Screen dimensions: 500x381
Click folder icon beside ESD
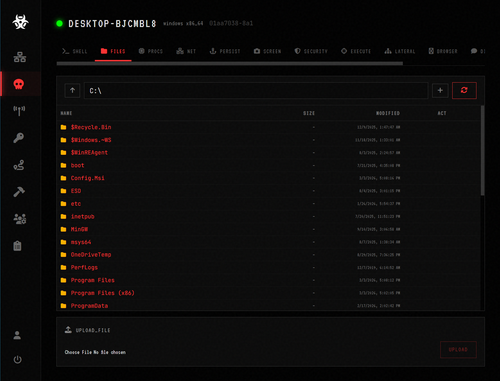pyautogui.click(x=63, y=191)
